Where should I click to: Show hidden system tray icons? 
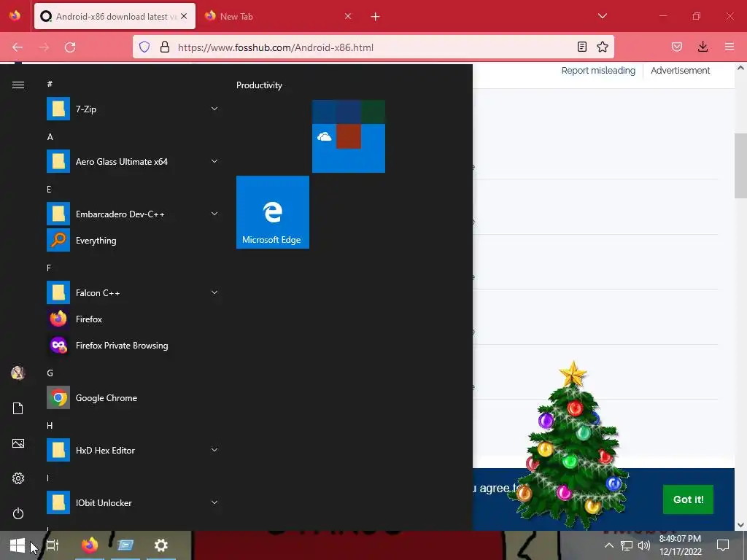click(609, 545)
